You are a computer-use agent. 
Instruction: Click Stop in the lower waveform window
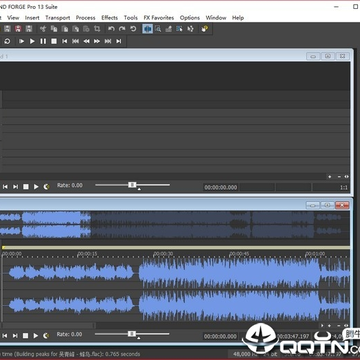[26, 336]
